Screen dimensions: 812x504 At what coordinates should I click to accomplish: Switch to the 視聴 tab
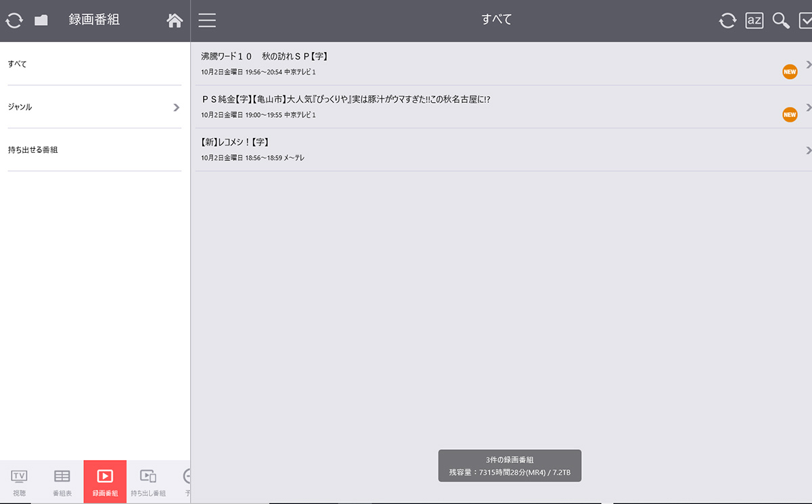(x=20, y=482)
